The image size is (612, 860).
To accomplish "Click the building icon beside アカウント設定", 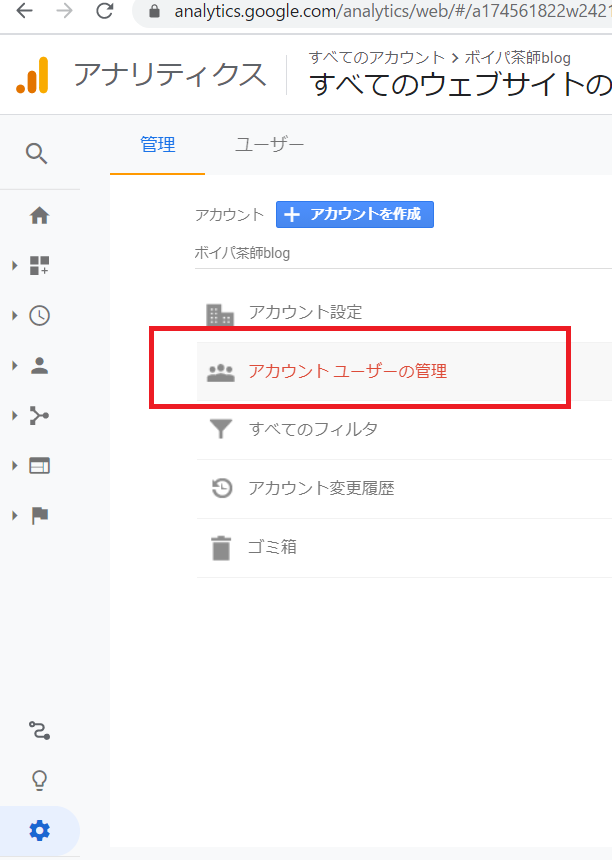I will click(x=220, y=314).
